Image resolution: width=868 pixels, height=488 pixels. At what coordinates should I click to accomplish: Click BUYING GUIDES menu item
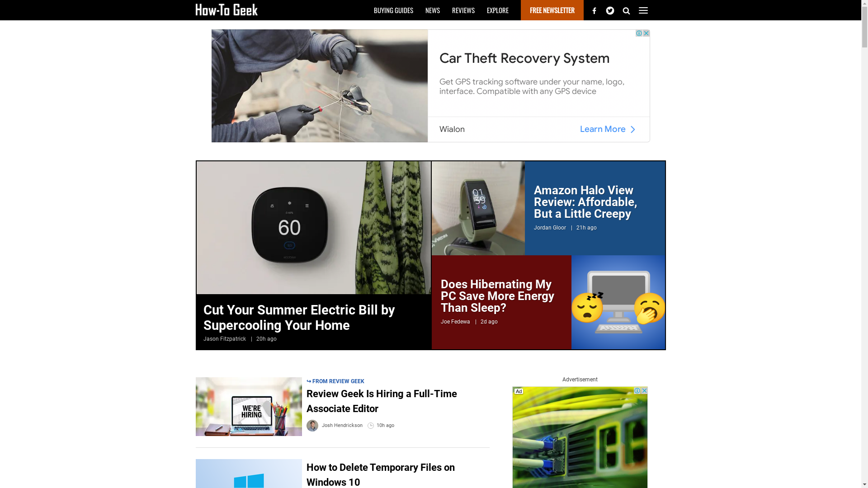point(393,10)
